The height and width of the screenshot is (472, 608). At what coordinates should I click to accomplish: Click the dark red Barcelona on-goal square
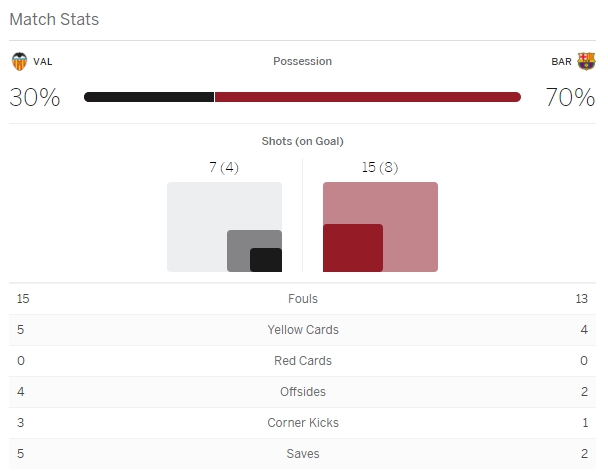click(x=352, y=248)
